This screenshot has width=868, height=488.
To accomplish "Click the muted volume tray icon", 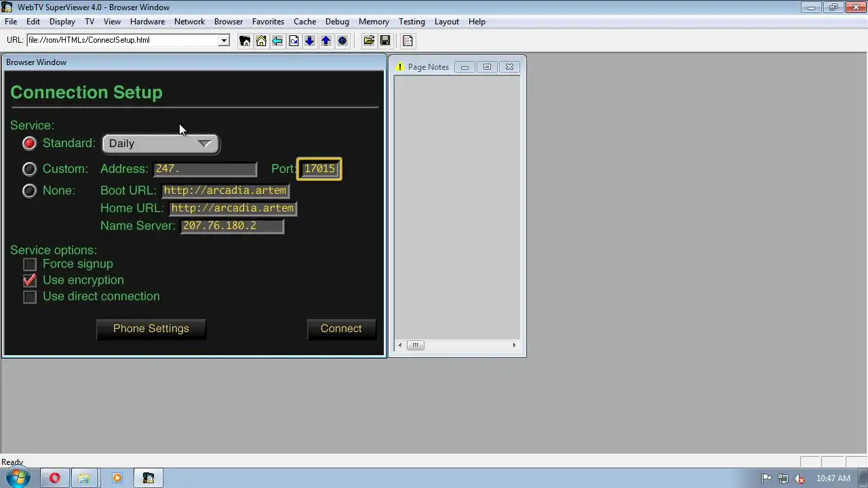I will [800, 479].
